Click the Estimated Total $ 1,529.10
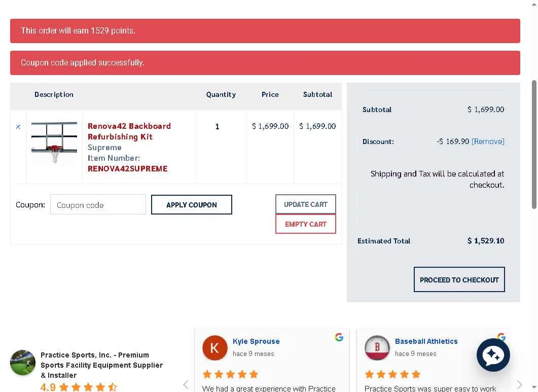 coord(485,240)
